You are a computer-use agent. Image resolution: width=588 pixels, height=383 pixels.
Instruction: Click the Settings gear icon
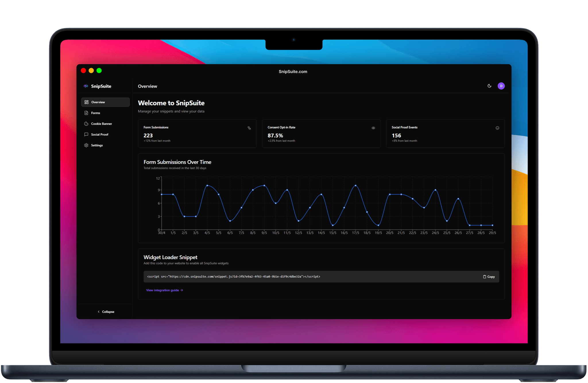point(86,145)
